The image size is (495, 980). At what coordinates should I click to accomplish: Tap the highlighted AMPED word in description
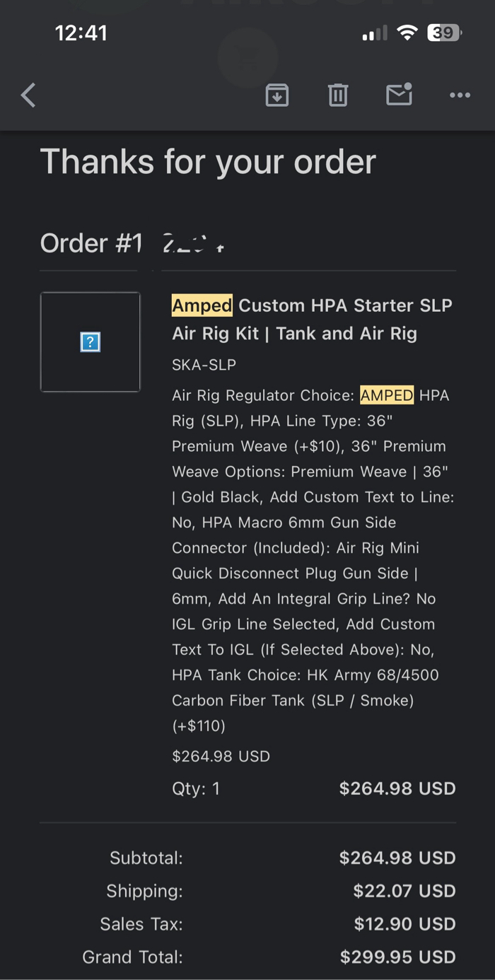pyautogui.click(x=387, y=395)
